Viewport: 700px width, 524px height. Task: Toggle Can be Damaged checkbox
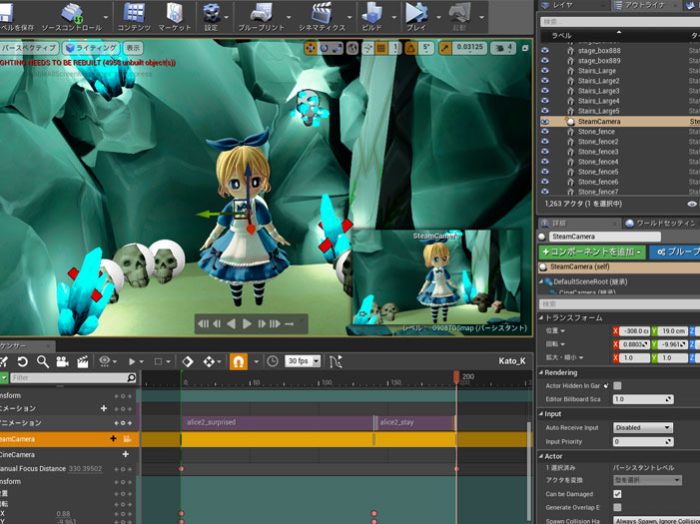617,494
